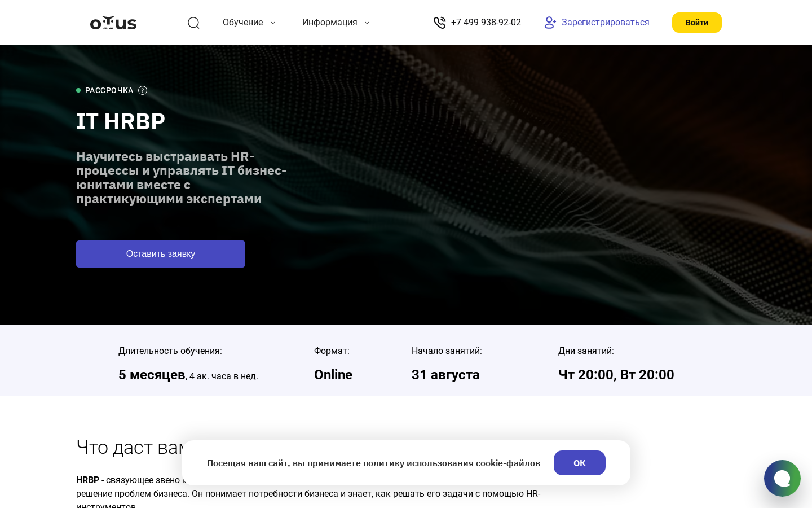Click the 31 августа start date
The image size is (812, 508).
[445, 375]
